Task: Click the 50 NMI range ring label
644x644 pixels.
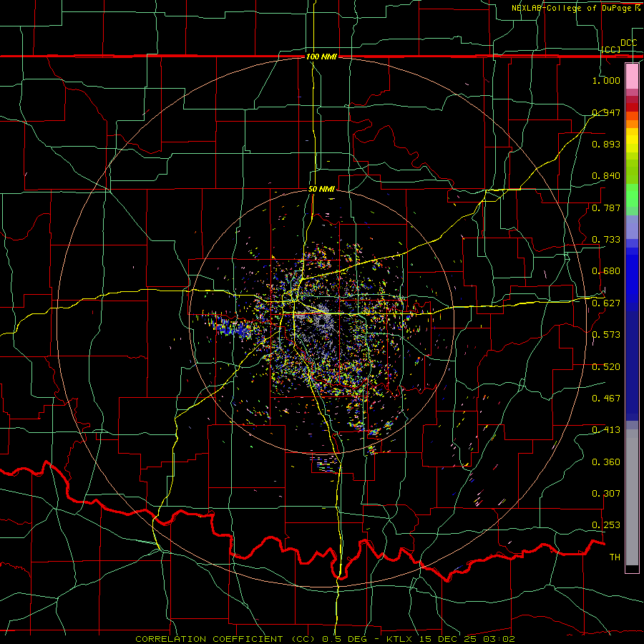Action: (x=321, y=190)
